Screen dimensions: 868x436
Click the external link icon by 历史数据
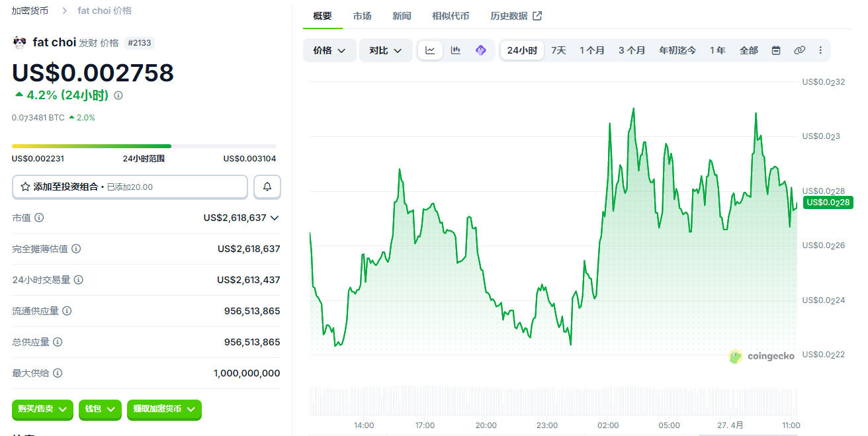pyautogui.click(x=537, y=16)
